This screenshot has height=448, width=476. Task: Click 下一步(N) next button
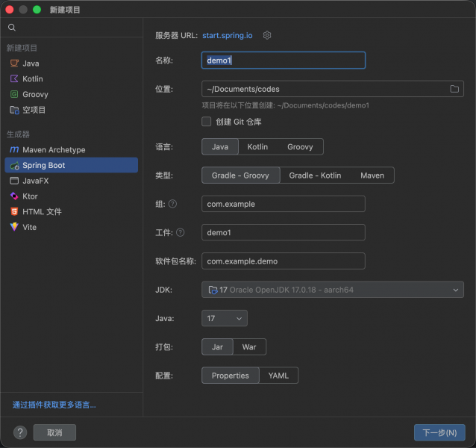tap(439, 432)
